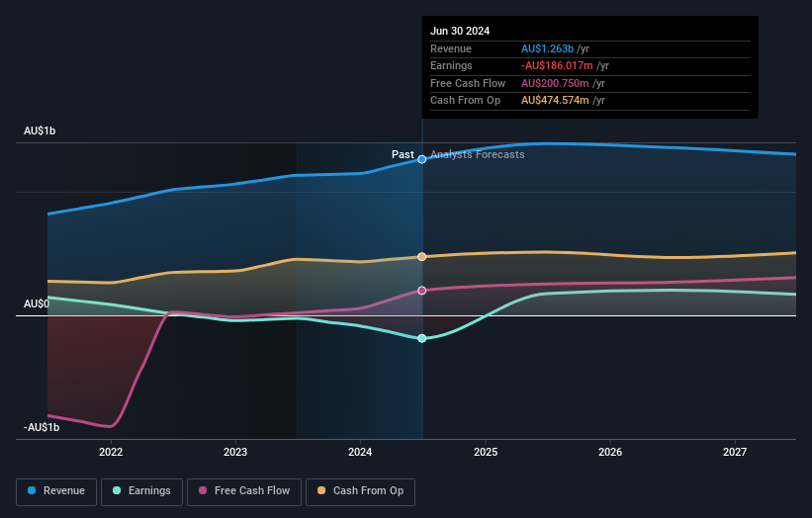The height and width of the screenshot is (518, 812).
Task: Click the teal Earnings data point marker
Action: click(x=422, y=338)
